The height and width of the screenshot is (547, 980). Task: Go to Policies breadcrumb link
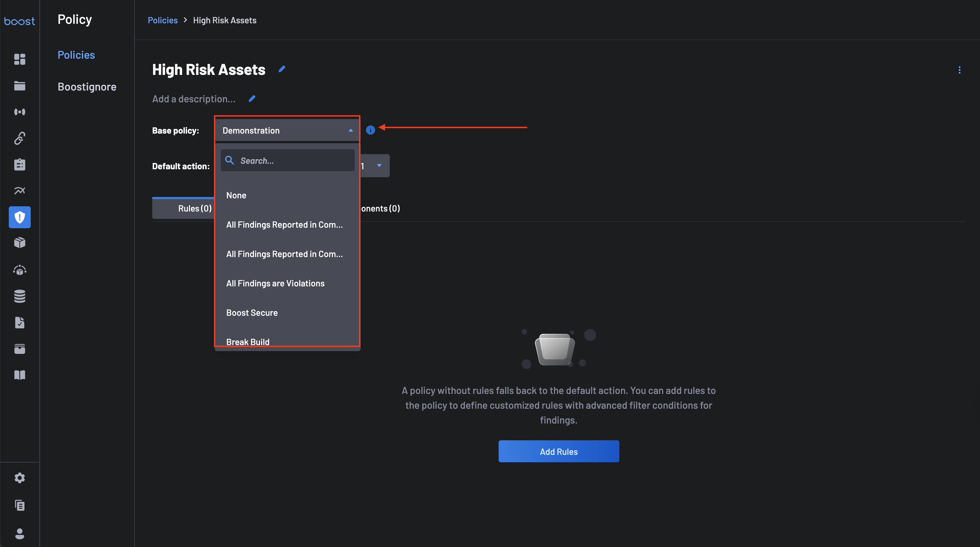[162, 20]
